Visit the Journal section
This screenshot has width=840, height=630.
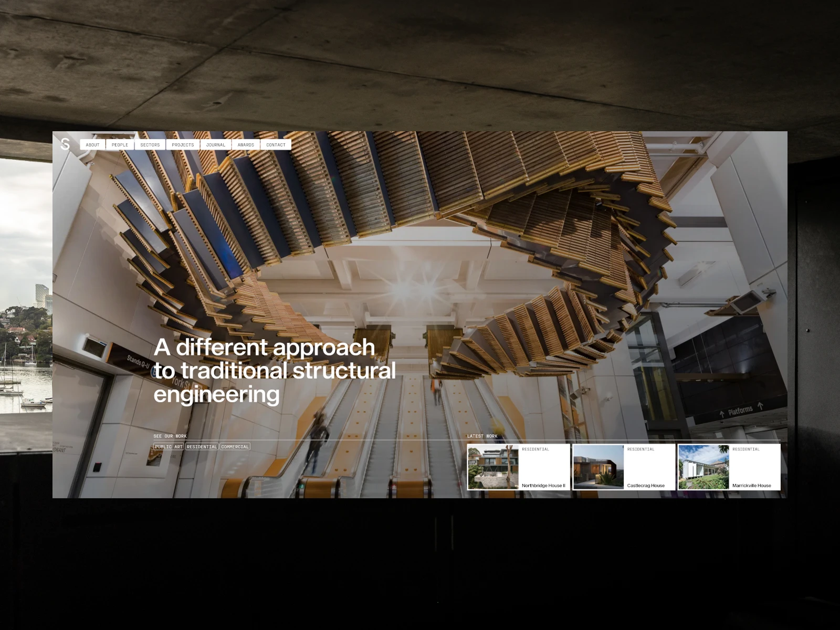click(216, 145)
